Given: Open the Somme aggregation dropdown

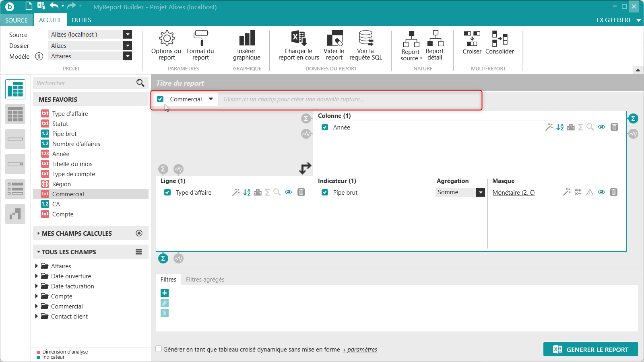Looking at the screenshot, I should pos(481,192).
